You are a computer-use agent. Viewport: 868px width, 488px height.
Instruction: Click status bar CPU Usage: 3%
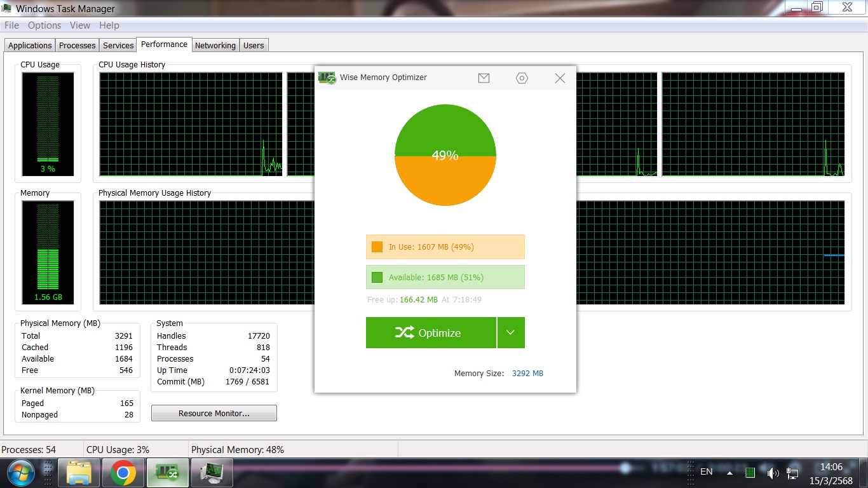(118, 449)
